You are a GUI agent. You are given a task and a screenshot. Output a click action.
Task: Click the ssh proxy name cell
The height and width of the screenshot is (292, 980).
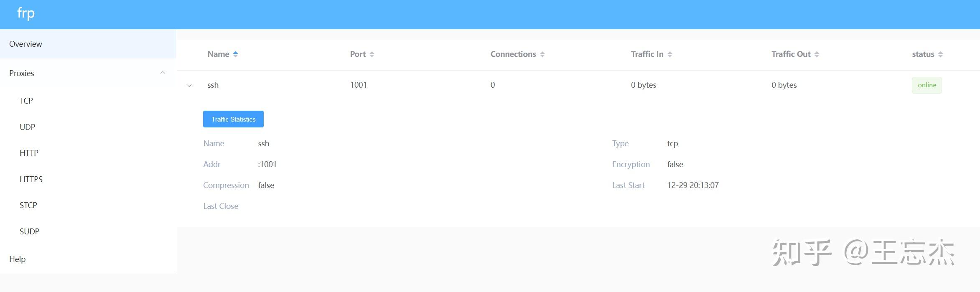coord(213,85)
